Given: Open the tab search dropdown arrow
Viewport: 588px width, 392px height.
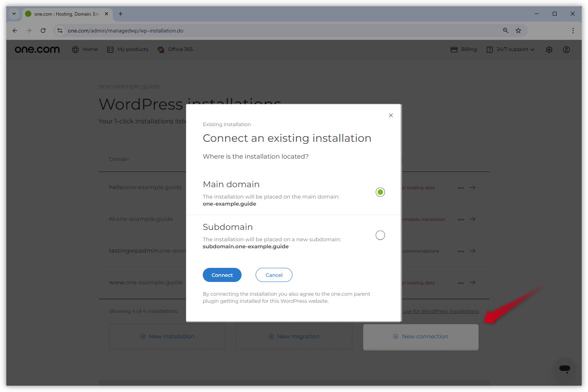Looking at the screenshot, I should pyautogui.click(x=14, y=14).
